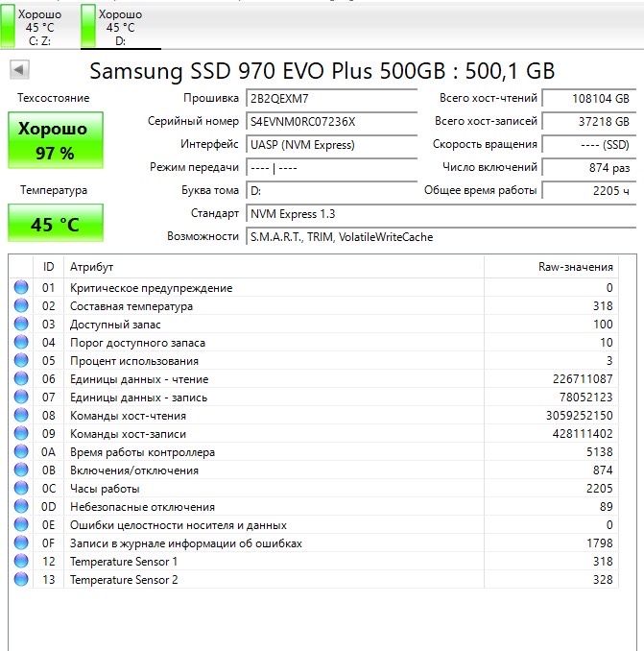Screen dimensions: 644x651
Task: Click the blue status icon of attribute 09
Action: pyautogui.click(x=21, y=433)
